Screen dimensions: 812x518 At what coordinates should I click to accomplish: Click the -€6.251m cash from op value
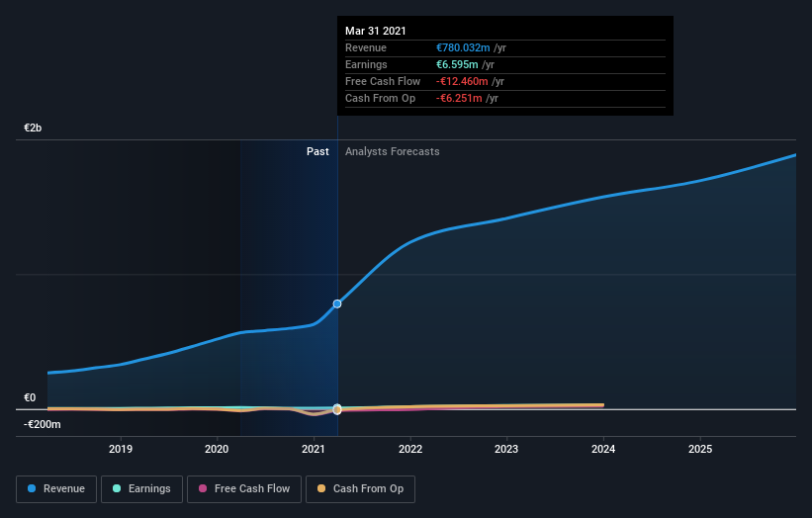[x=459, y=98]
